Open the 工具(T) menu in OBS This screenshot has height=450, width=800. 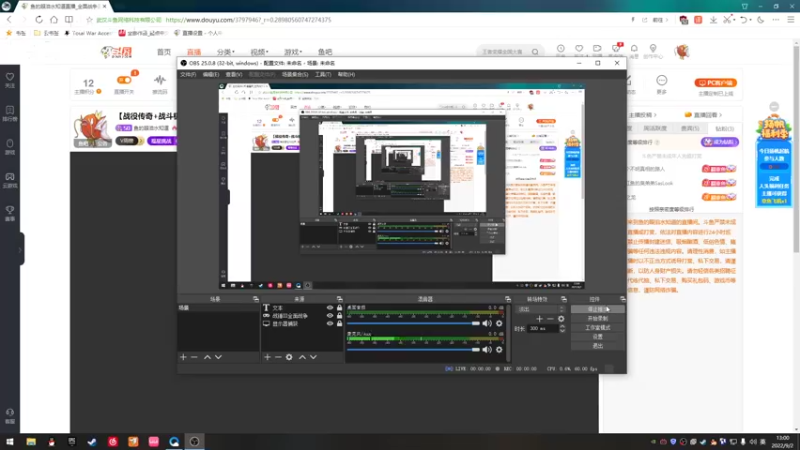coord(323,74)
